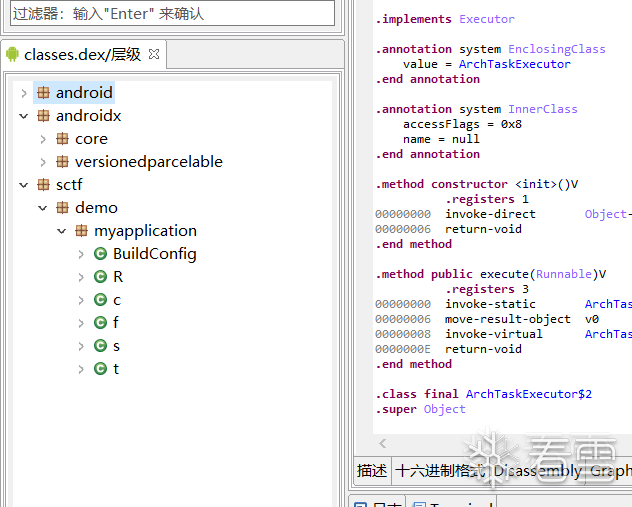Expand the s class node
632x507 pixels.
tap(81, 346)
